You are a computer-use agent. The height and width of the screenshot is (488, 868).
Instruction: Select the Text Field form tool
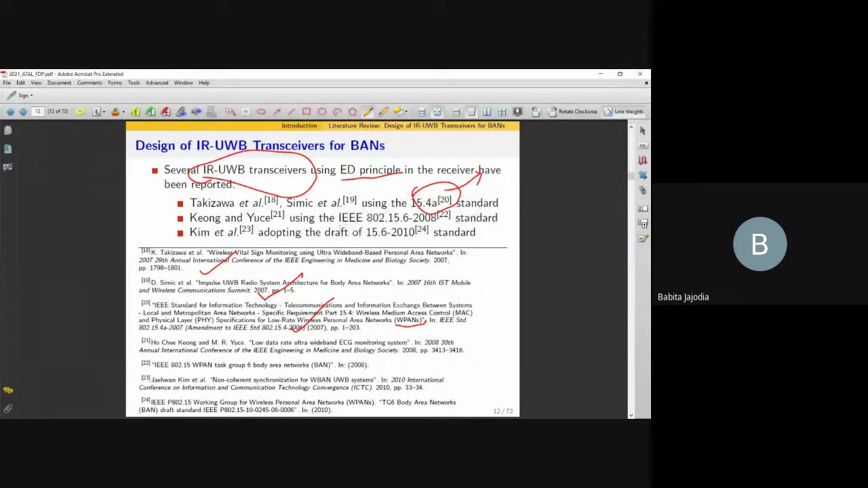click(x=642, y=208)
